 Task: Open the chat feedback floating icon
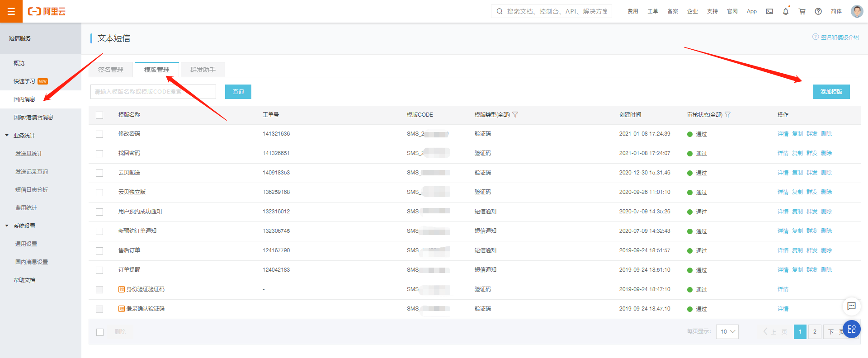click(x=851, y=306)
